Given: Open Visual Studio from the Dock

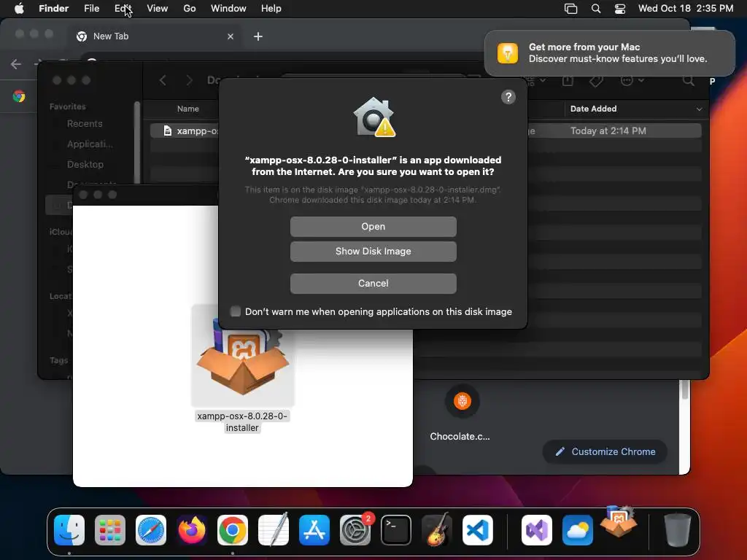Looking at the screenshot, I should point(537,530).
